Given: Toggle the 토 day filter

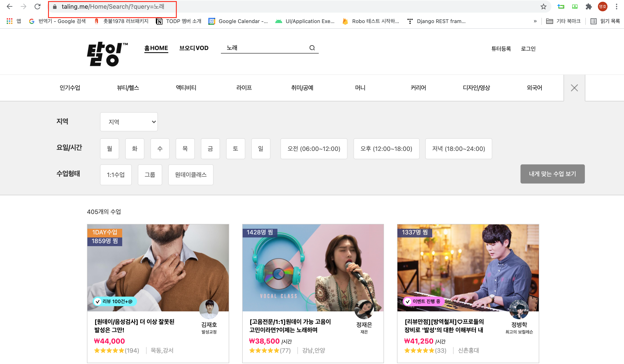Looking at the screenshot, I should 235,149.
